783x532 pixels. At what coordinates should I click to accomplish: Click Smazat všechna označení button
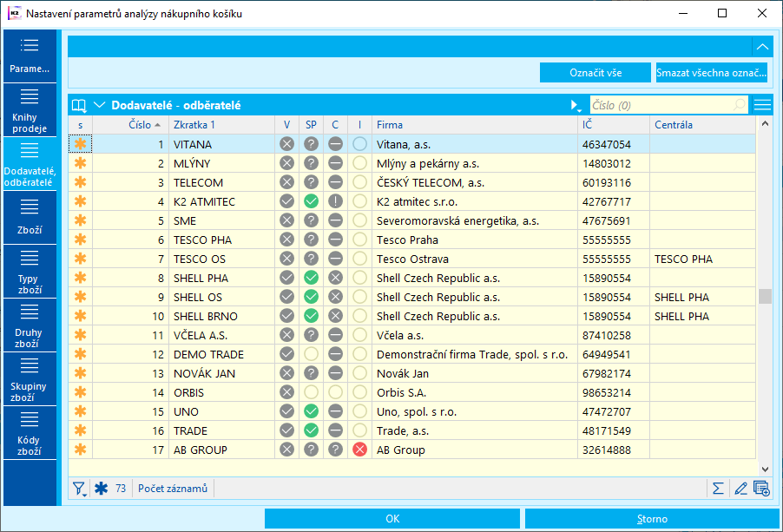click(x=711, y=73)
